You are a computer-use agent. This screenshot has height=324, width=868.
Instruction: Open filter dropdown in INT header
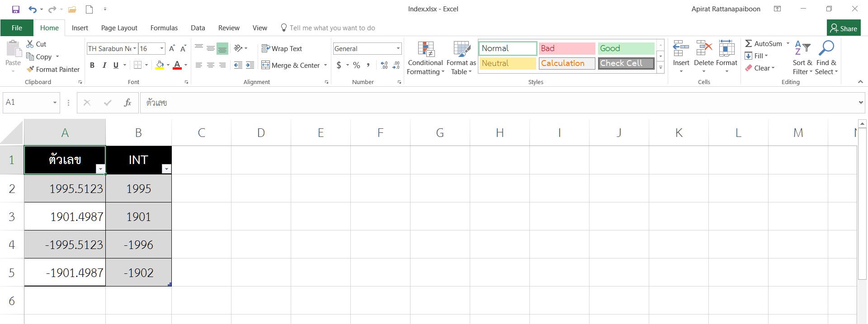[166, 169]
